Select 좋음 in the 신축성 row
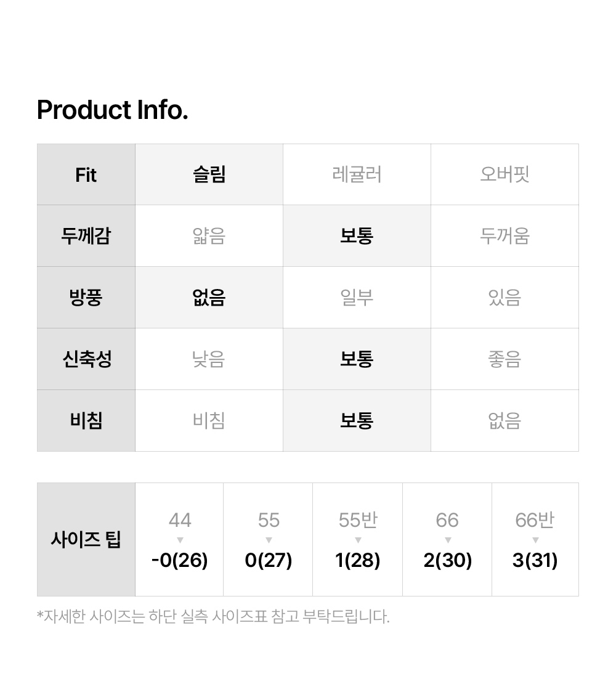This screenshot has width=616, height=684. [x=505, y=359]
